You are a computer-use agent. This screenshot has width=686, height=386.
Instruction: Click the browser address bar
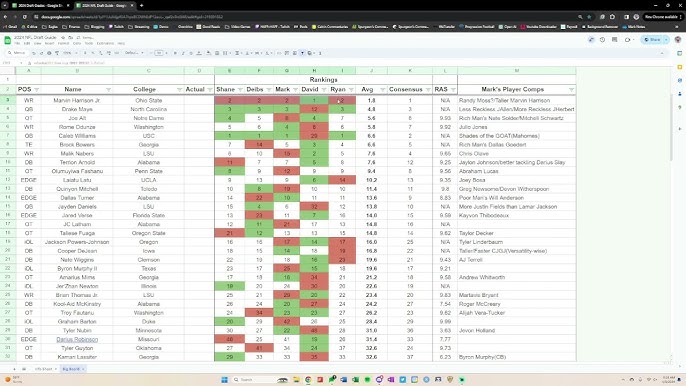306,17
